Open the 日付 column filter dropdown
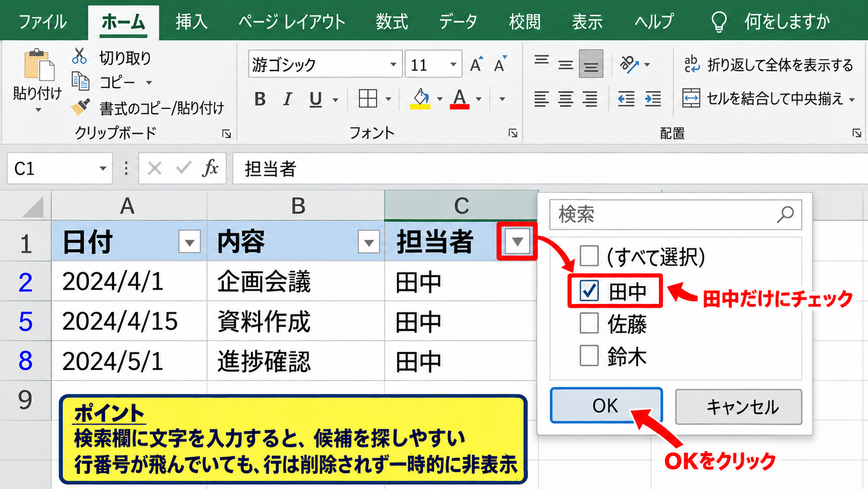868x489 pixels. 189,242
